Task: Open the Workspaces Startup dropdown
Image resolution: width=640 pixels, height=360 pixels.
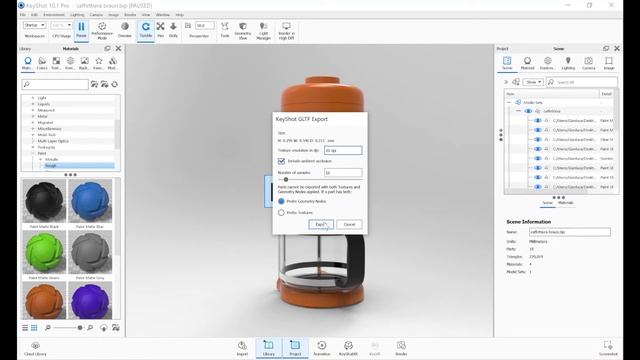Action: 35,25
